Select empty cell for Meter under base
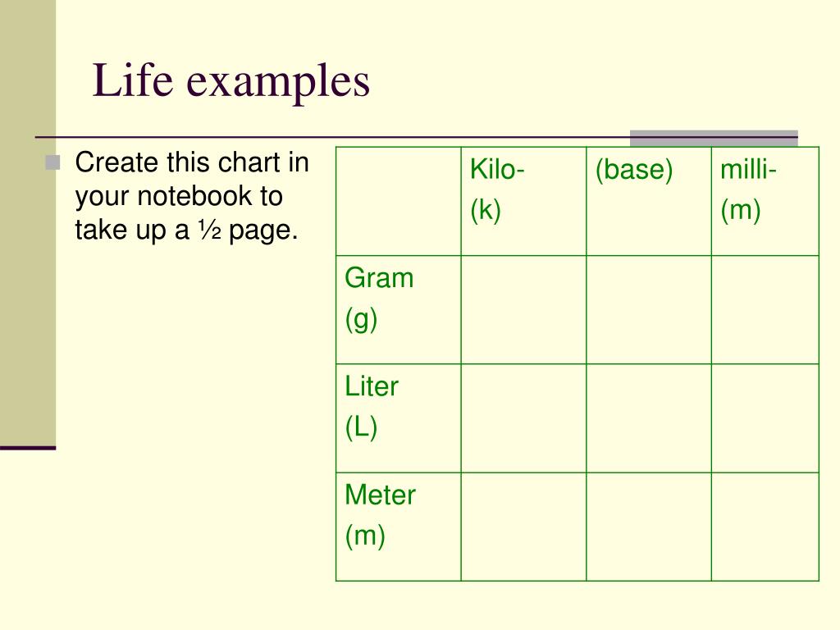Viewport: 840px width, 630px height. (649, 527)
